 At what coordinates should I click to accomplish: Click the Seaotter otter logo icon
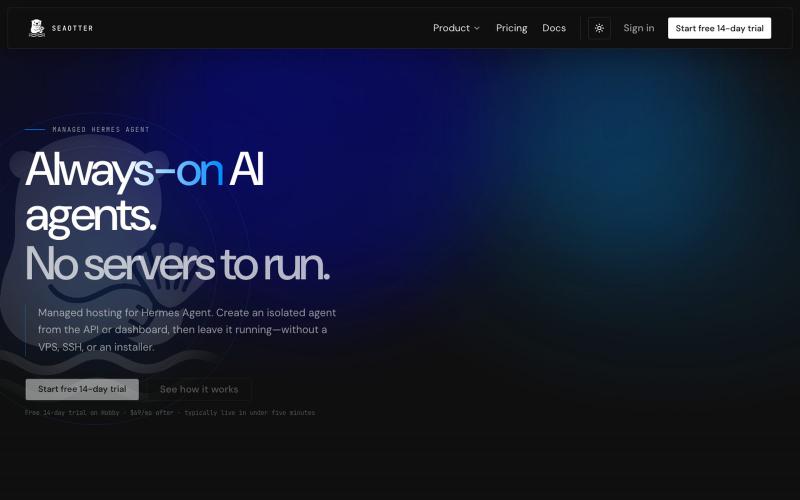tap(37, 28)
